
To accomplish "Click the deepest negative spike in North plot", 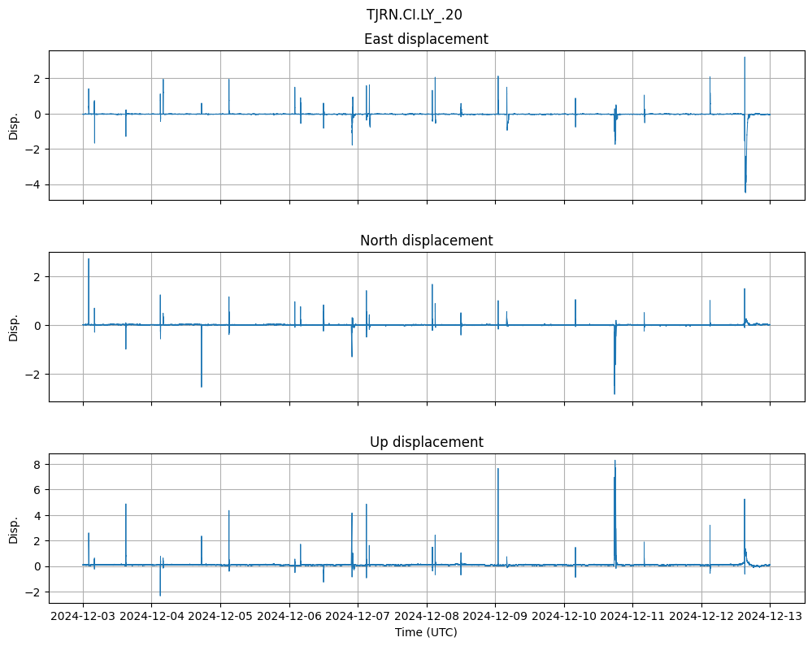I will (x=614, y=394).
